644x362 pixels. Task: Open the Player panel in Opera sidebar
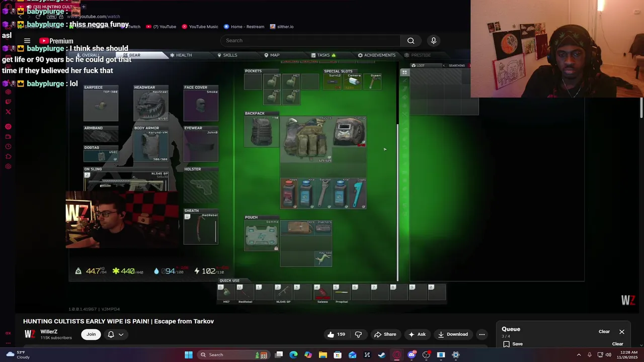tap(8, 127)
